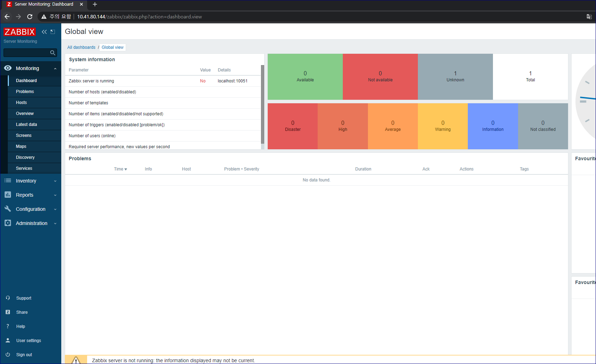Viewport: 596px width, 364px height.
Task: Click the Sign out power icon
Action: (x=8, y=354)
